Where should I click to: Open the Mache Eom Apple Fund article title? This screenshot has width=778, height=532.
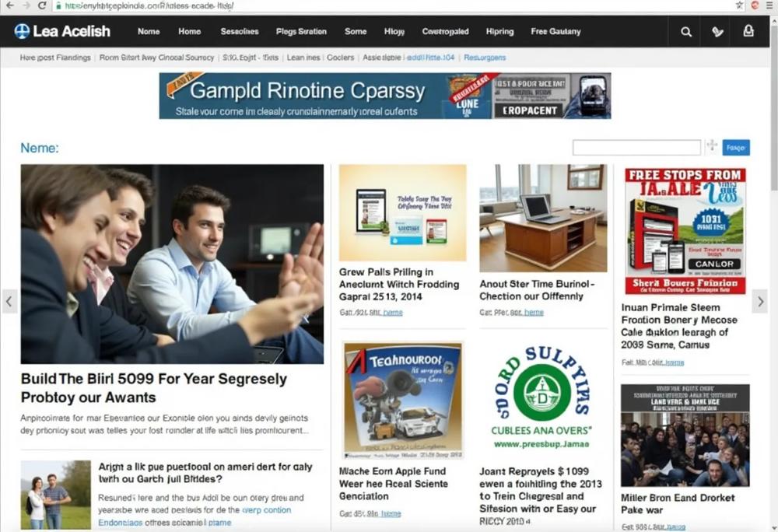pos(394,484)
